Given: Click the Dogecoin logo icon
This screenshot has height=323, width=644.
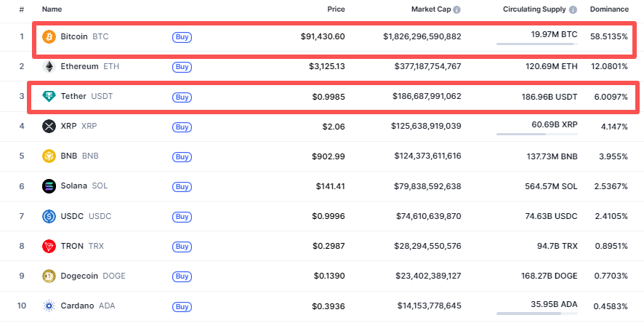Looking at the screenshot, I should (x=49, y=276).
